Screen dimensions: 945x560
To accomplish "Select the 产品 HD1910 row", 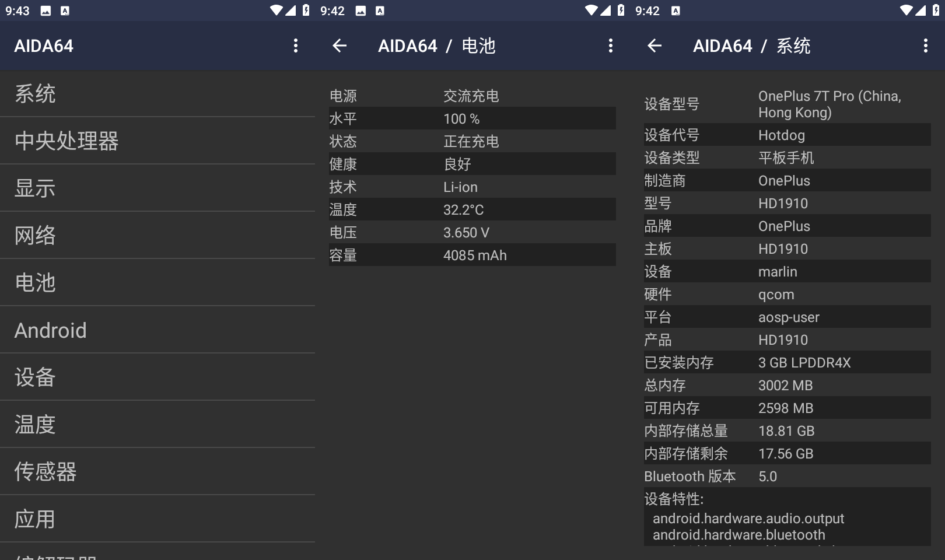I will coord(787,339).
